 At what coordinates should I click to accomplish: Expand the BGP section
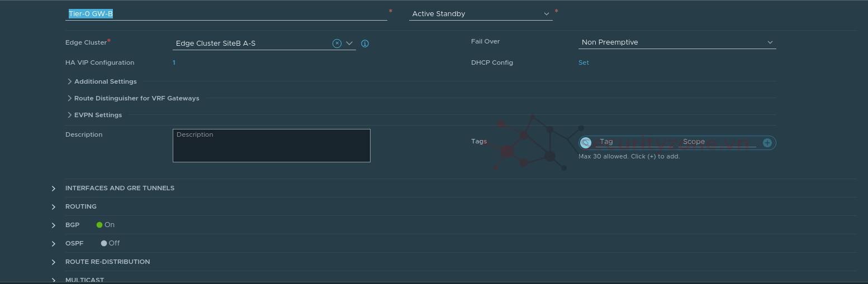(72, 225)
